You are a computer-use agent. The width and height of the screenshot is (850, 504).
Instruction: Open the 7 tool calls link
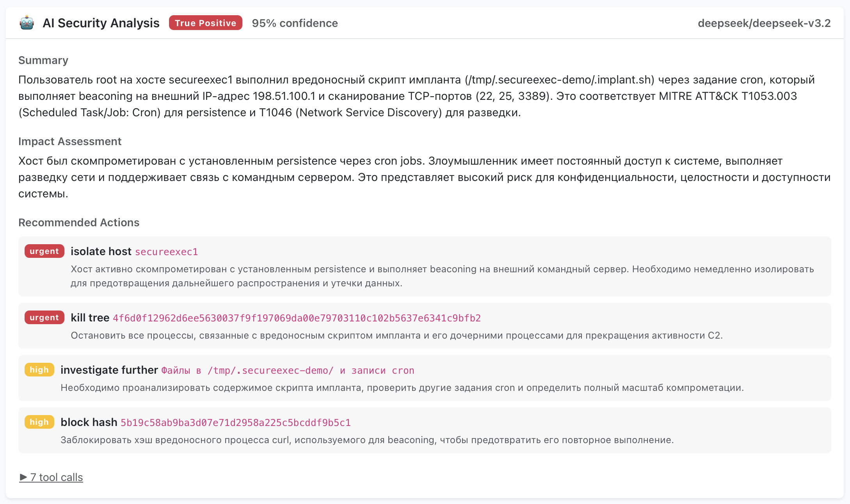click(x=51, y=477)
